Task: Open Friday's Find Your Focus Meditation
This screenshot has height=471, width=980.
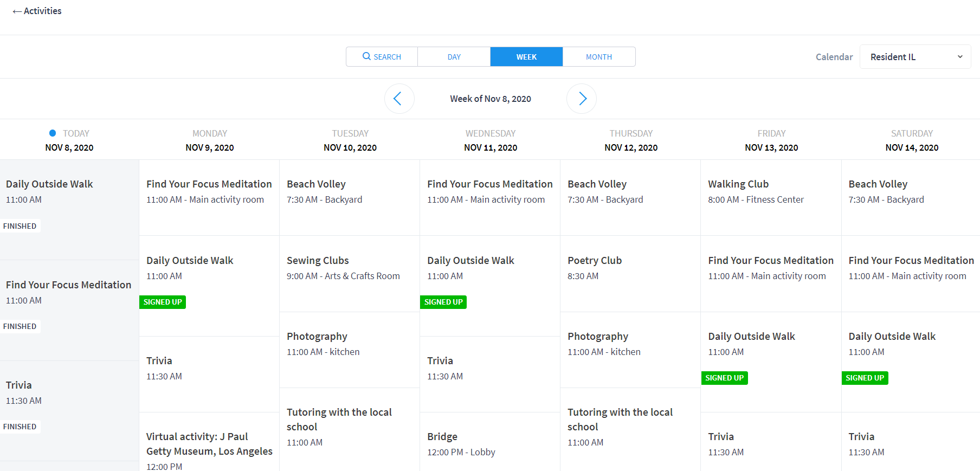Action: point(771,274)
